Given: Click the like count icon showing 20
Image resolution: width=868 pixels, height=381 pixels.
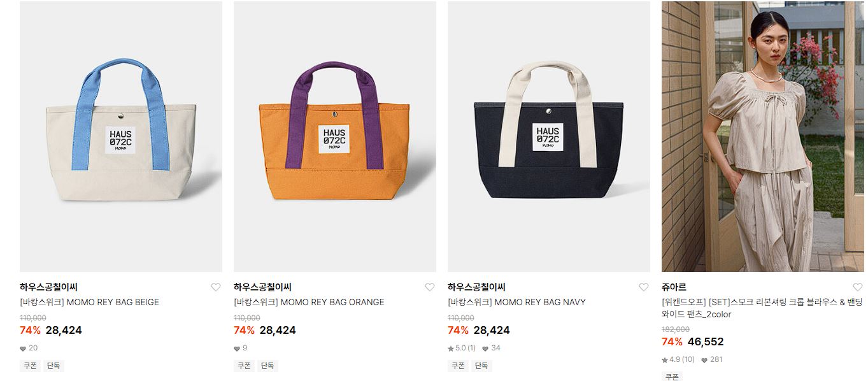Looking at the screenshot, I should pyautogui.click(x=23, y=349).
